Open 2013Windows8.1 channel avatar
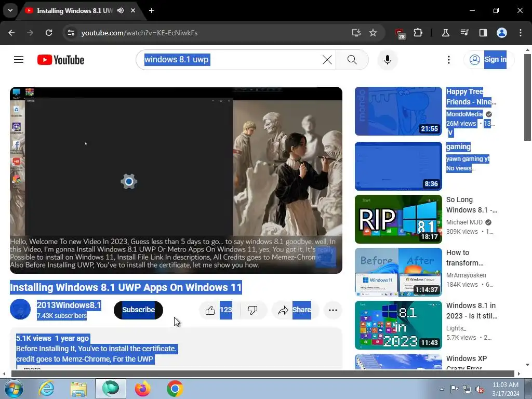 20,309
